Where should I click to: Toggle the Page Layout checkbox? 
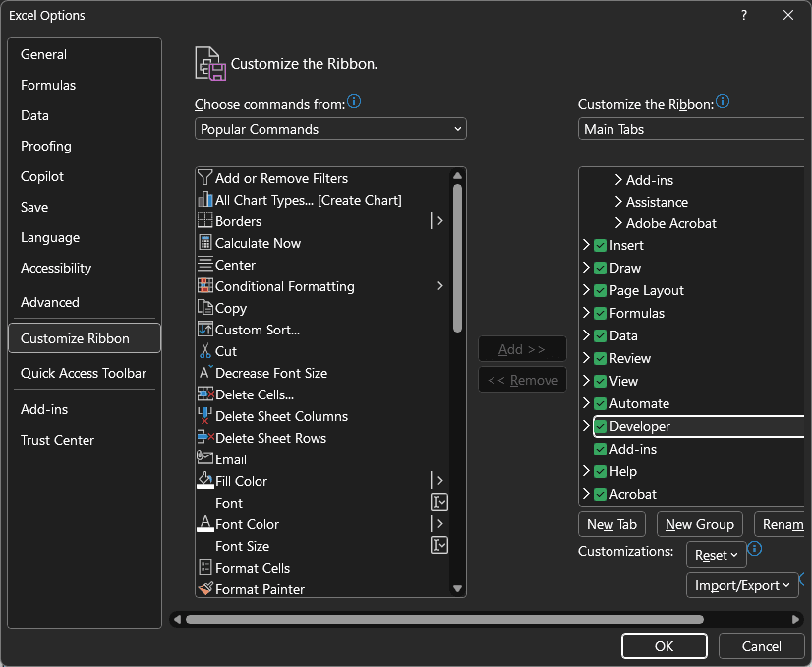601,290
